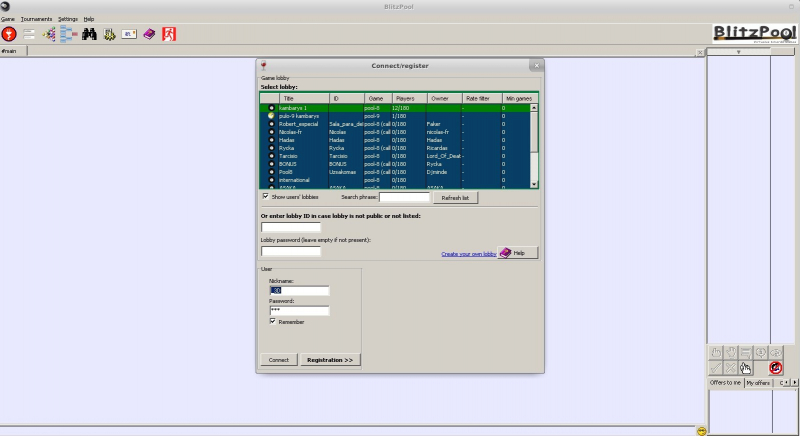
Task: Open the Settings menu
Action: coord(68,19)
